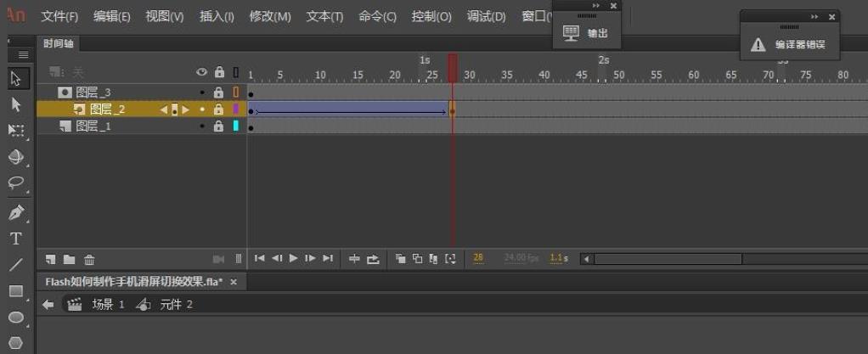868x354 pixels.
Task: Click Center Frame icon
Action: pos(354,258)
